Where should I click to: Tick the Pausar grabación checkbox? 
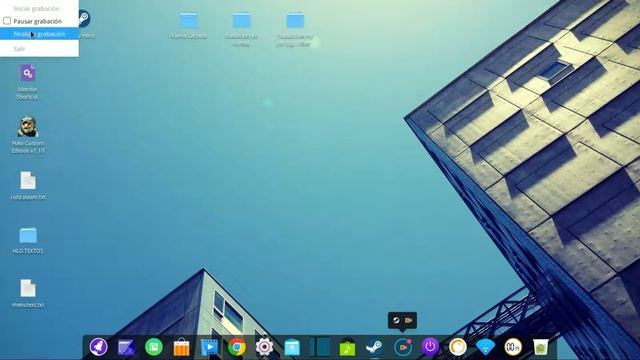(x=7, y=21)
